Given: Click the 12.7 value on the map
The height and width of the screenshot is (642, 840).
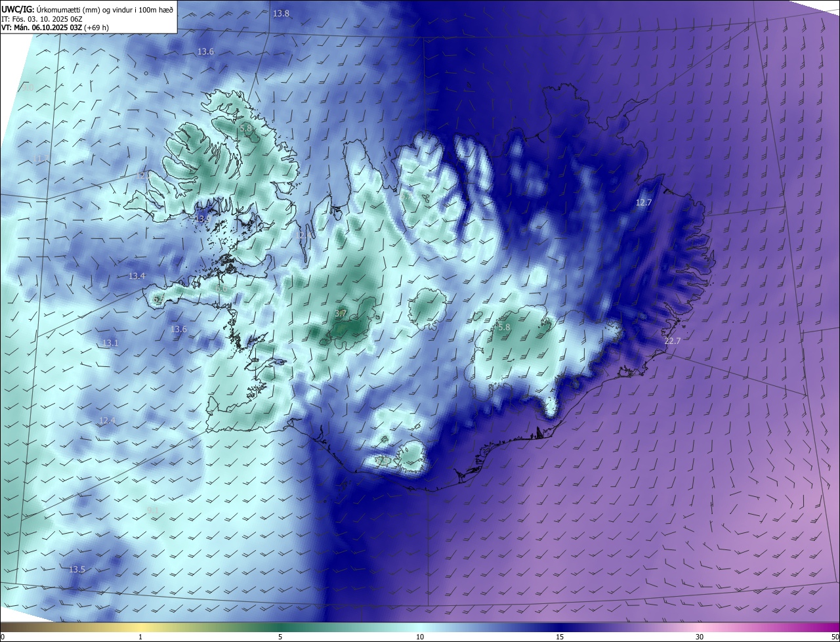Looking at the screenshot, I should (x=644, y=202).
